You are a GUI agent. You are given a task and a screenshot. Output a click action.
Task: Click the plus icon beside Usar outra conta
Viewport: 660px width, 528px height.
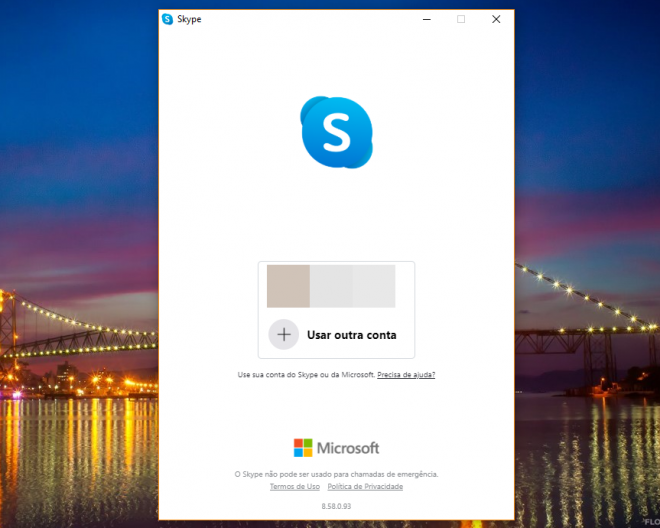(x=284, y=335)
